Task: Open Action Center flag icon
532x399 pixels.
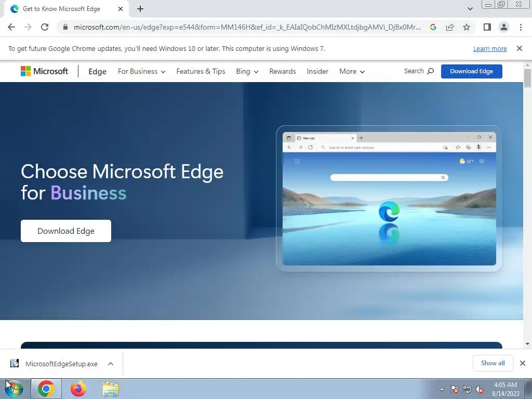Action: 455,389
